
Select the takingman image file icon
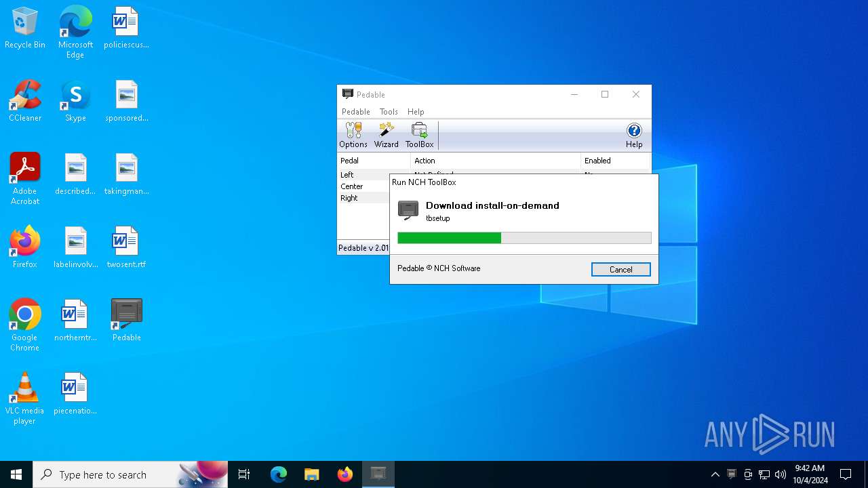coord(126,175)
